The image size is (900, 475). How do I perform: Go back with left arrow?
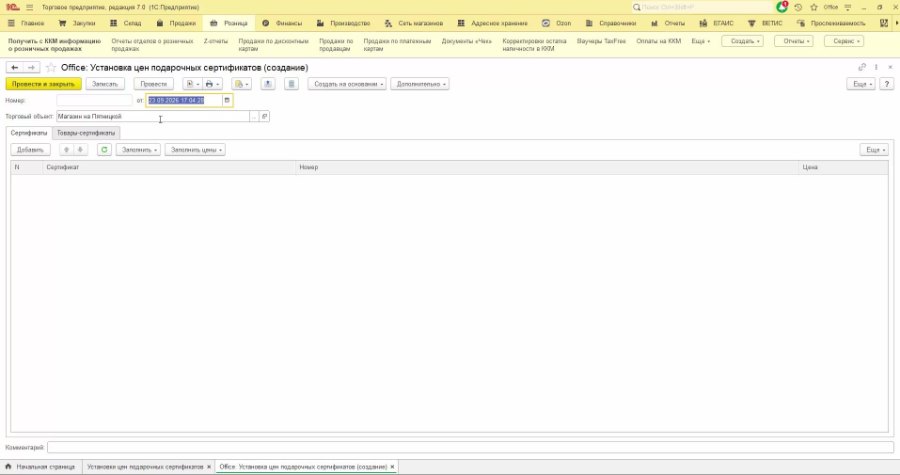click(14, 68)
